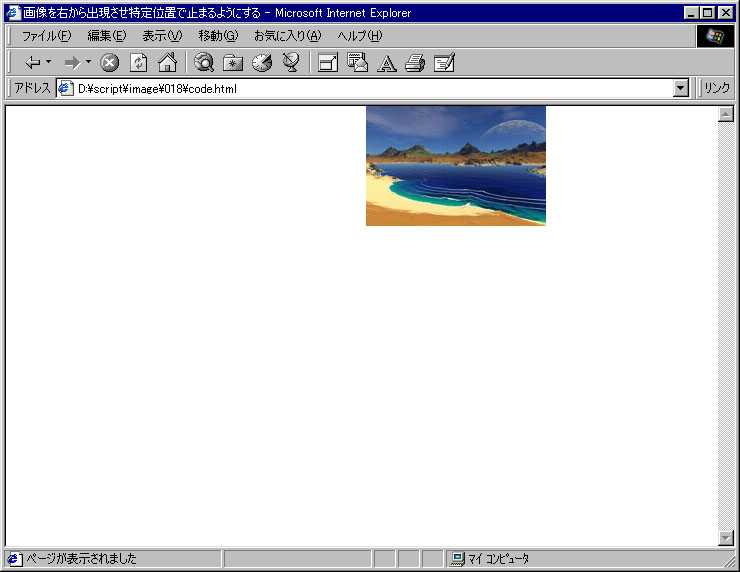Click the マイ コンピュータ zone indicator

[498, 559]
